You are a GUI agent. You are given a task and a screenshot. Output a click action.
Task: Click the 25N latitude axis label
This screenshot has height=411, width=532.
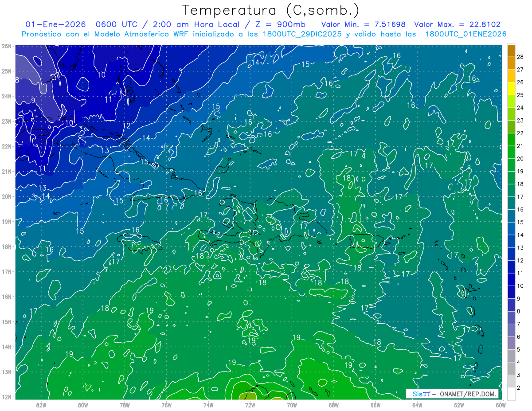[7, 71]
